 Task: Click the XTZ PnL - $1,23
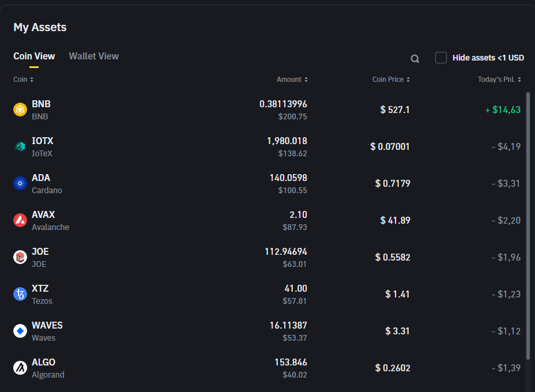pos(506,294)
